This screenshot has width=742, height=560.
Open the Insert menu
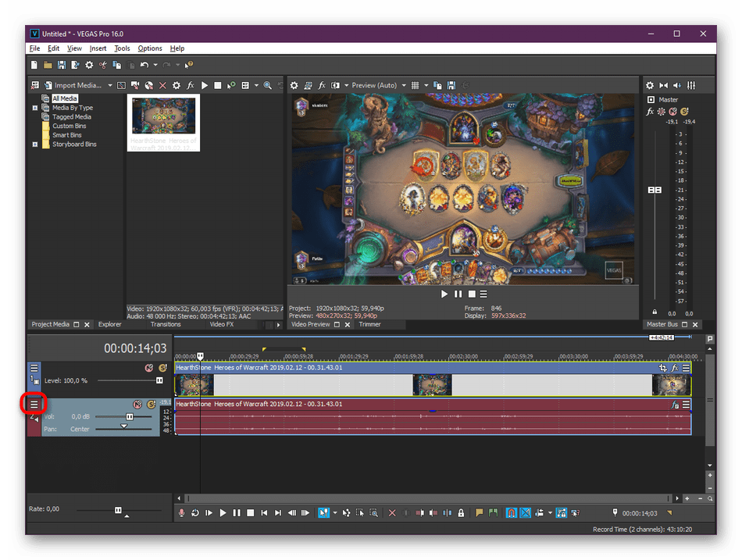98,48
